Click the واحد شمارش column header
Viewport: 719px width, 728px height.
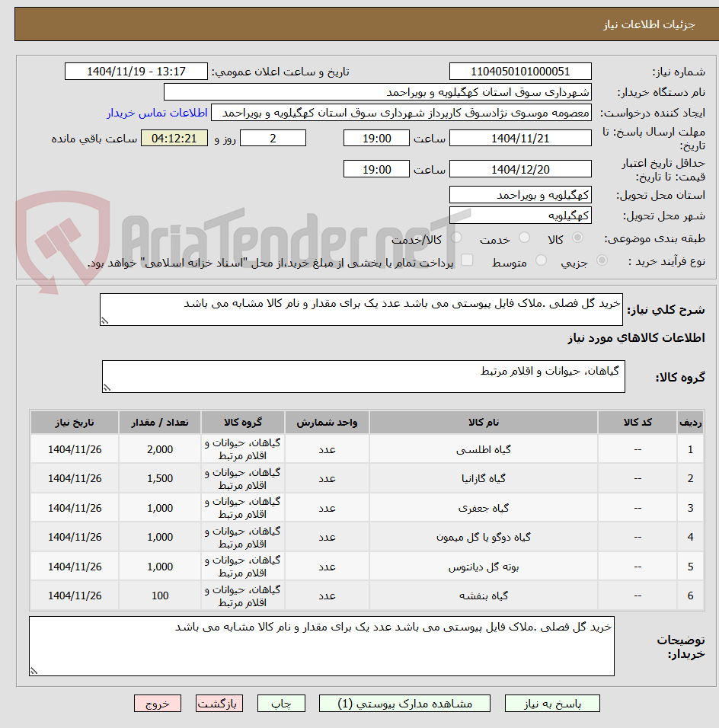coord(327,423)
